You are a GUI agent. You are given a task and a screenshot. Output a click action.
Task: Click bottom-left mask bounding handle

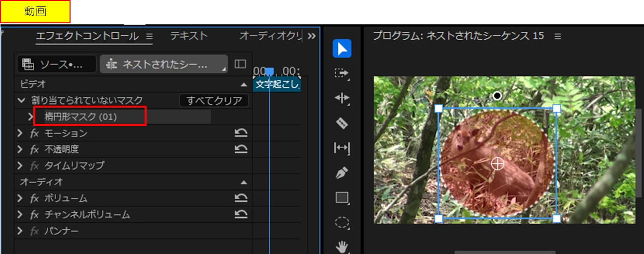[x=438, y=219]
